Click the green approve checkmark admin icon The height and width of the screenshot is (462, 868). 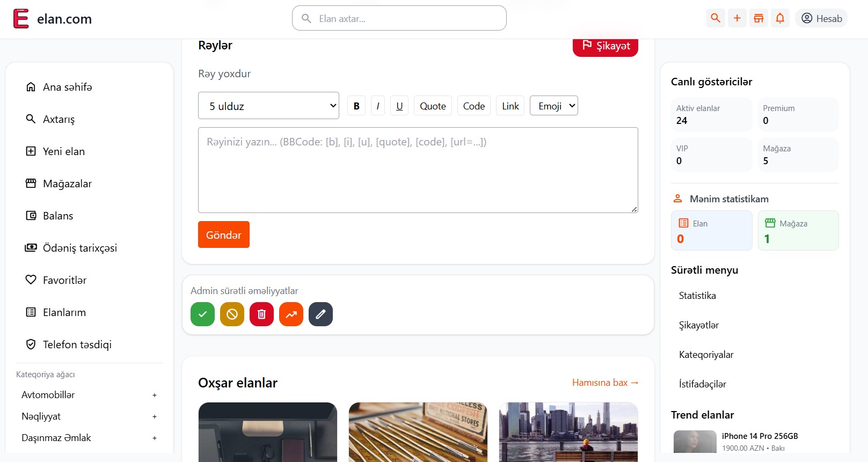tap(202, 314)
